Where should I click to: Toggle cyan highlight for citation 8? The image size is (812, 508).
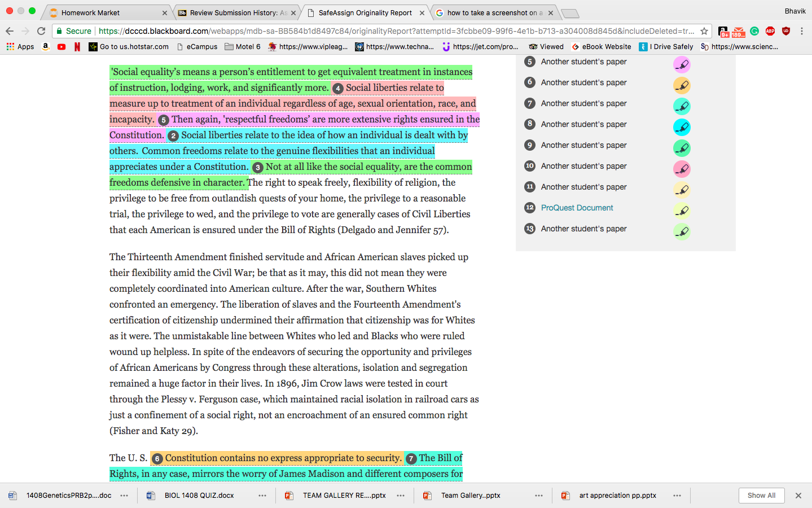pyautogui.click(x=682, y=127)
